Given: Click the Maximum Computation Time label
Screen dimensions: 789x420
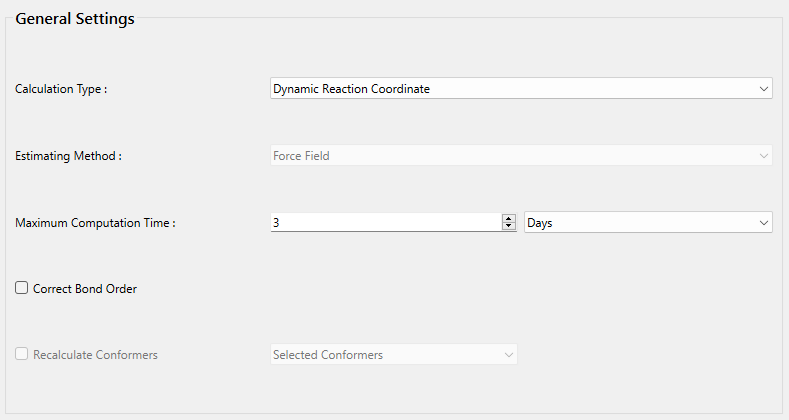Looking at the screenshot, I should point(95,223).
